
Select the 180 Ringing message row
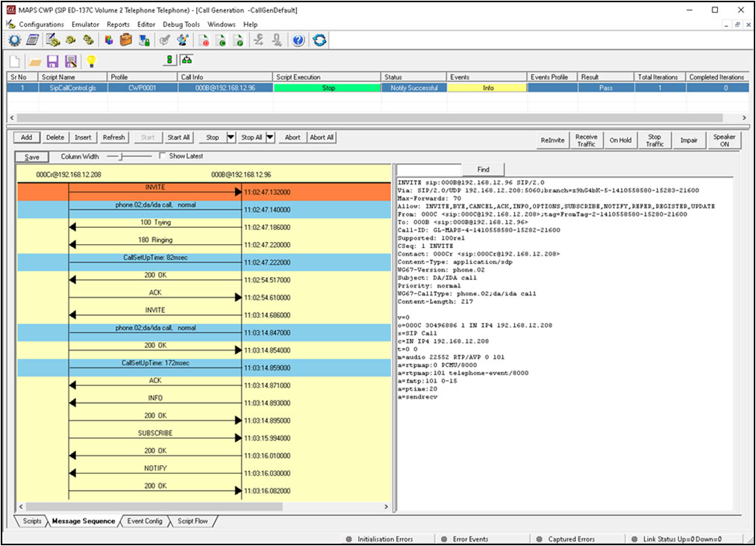point(204,245)
